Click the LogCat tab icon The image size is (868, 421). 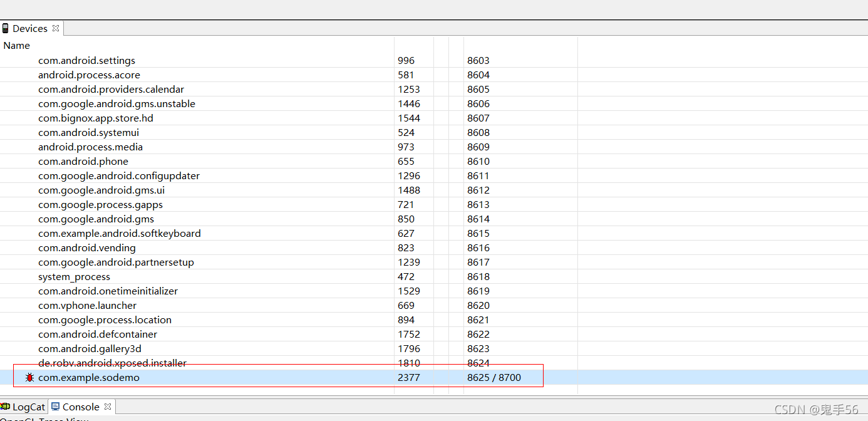pyautogui.click(x=5, y=407)
